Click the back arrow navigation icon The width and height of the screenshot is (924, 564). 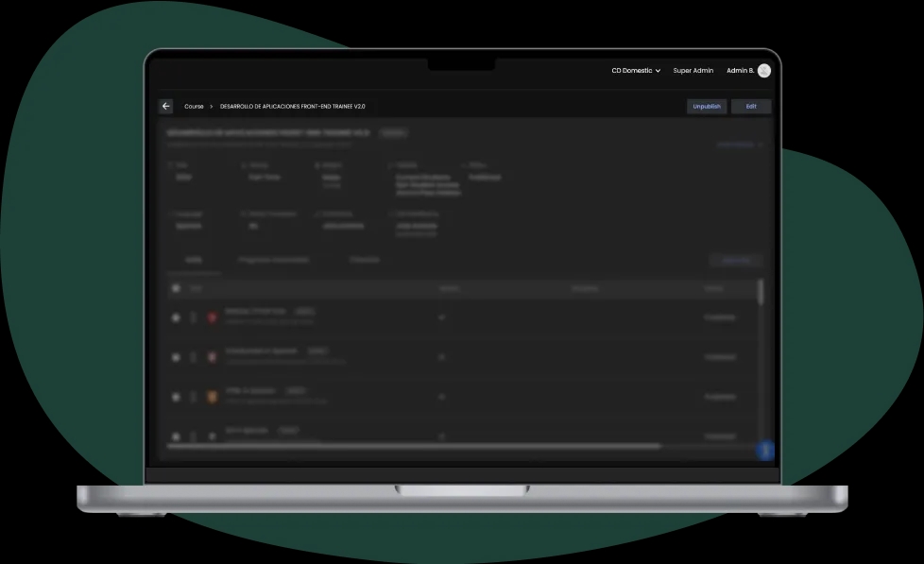(165, 106)
